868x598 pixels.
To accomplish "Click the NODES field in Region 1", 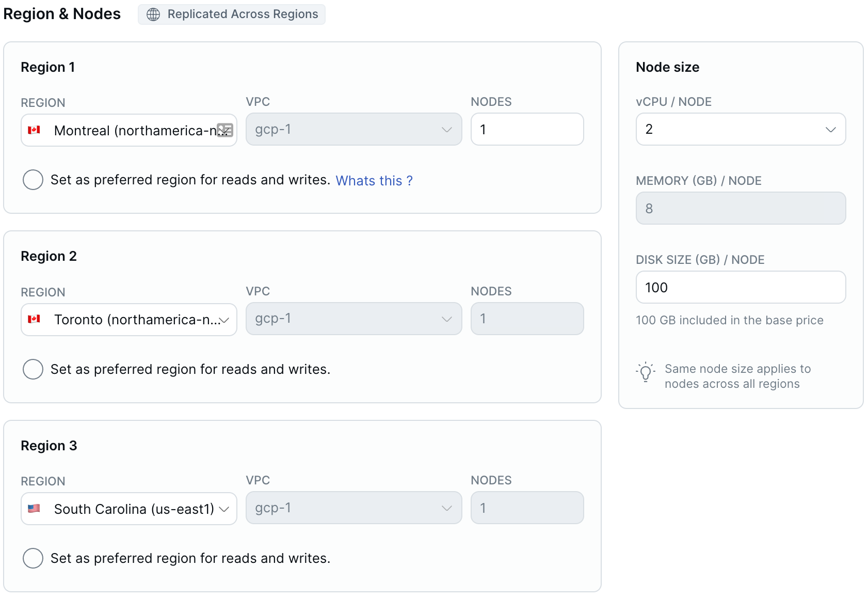I will pos(526,129).
